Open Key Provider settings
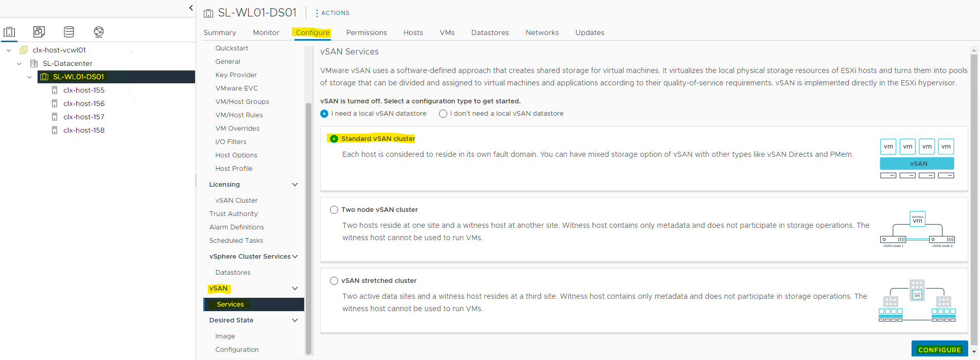 236,75
